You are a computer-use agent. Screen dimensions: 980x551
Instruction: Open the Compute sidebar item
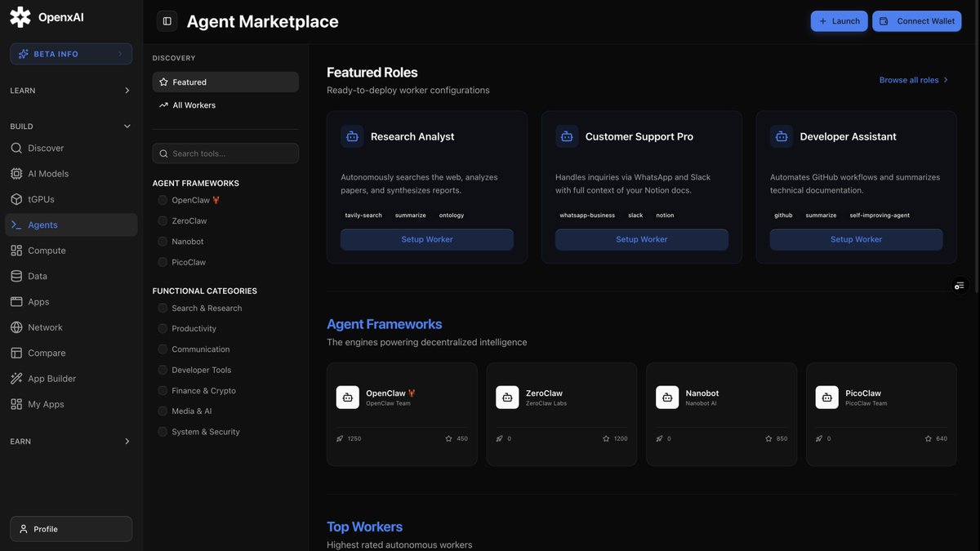point(71,251)
